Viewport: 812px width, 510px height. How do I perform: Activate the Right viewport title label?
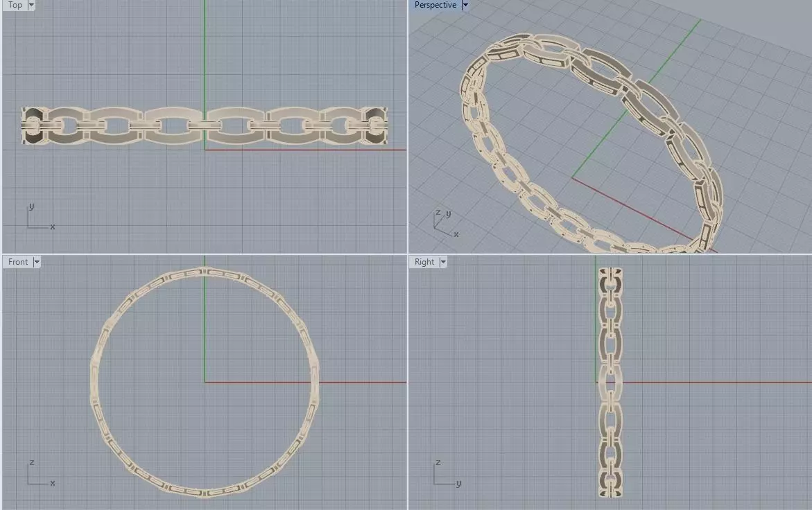(x=424, y=262)
